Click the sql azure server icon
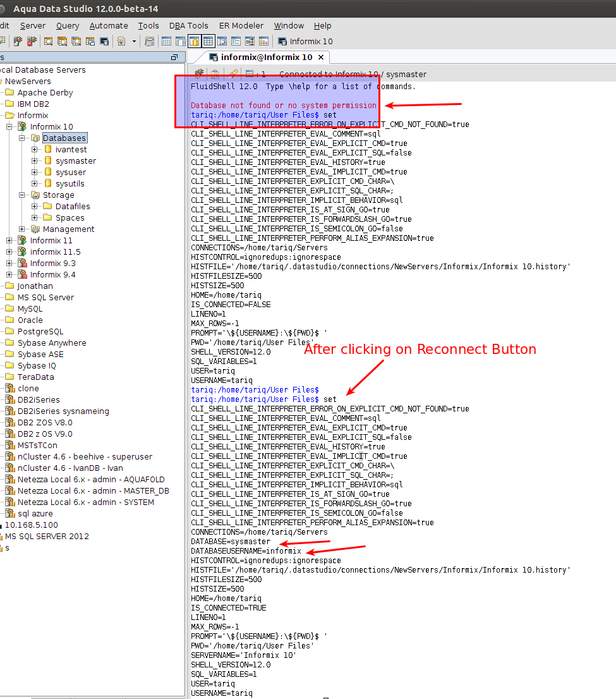This screenshot has height=699, width=616. [x=10, y=514]
